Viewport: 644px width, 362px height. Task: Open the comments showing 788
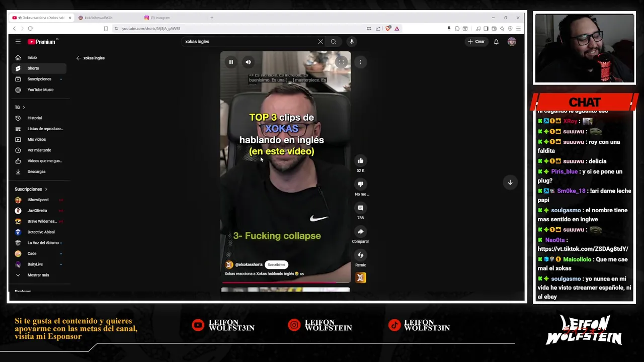click(x=360, y=208)
